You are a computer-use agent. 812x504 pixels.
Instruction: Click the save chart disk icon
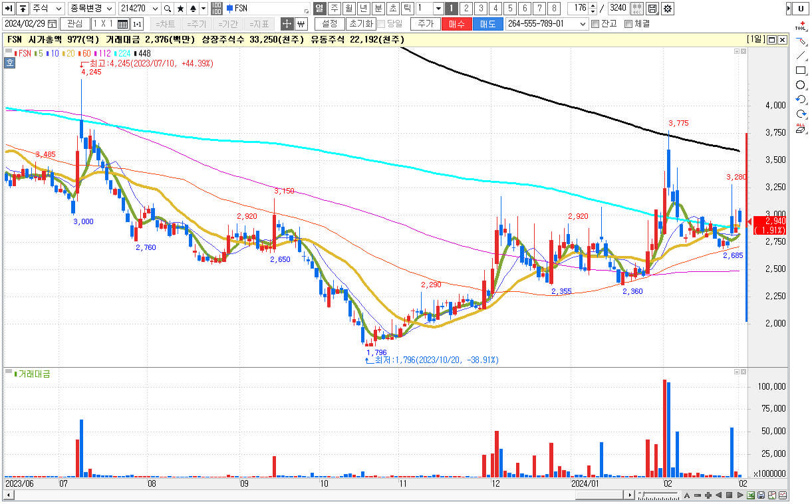click(652, 9)
